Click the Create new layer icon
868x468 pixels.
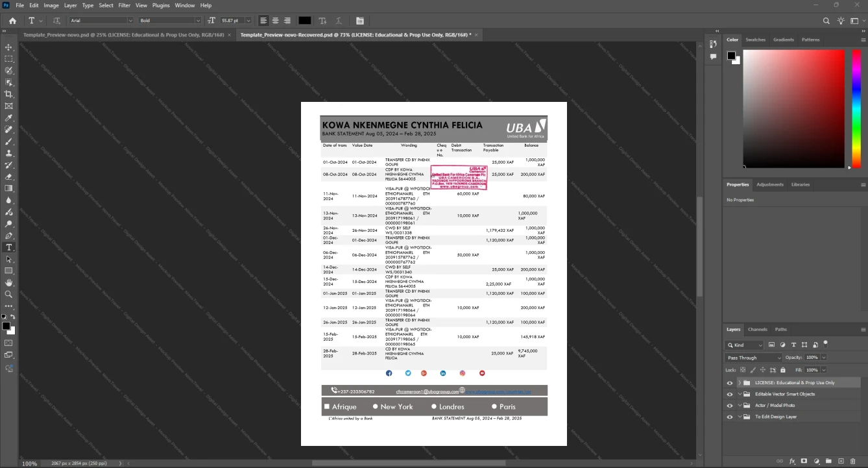point(841,461)
